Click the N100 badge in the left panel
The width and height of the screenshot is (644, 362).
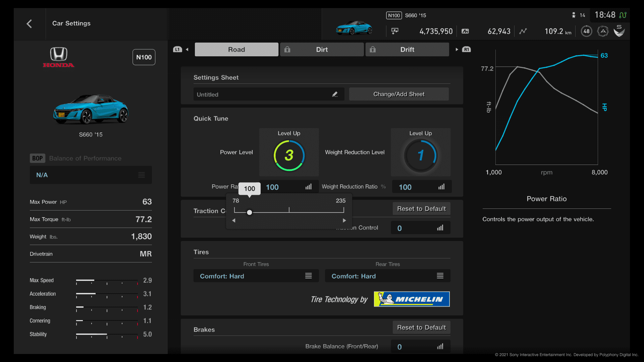coord(144,57)
